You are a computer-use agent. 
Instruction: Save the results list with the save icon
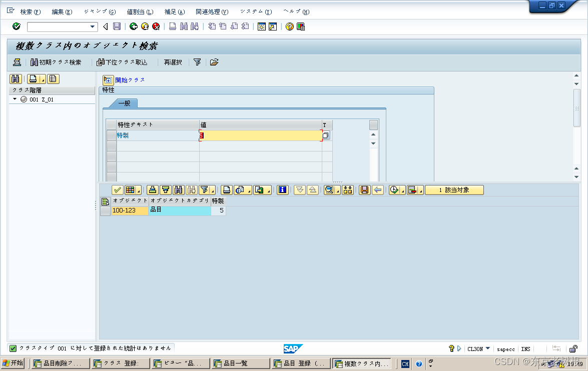point(365,190)
